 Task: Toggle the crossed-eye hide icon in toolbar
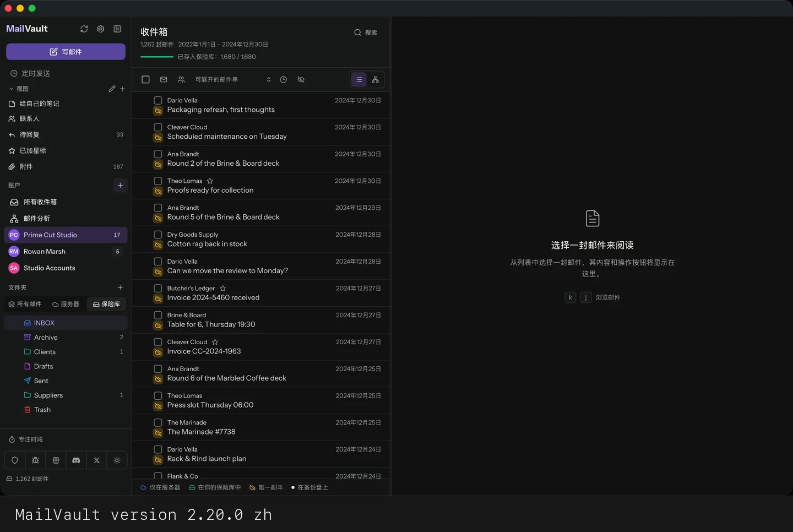pyautogui.click(x=301, y=79)
